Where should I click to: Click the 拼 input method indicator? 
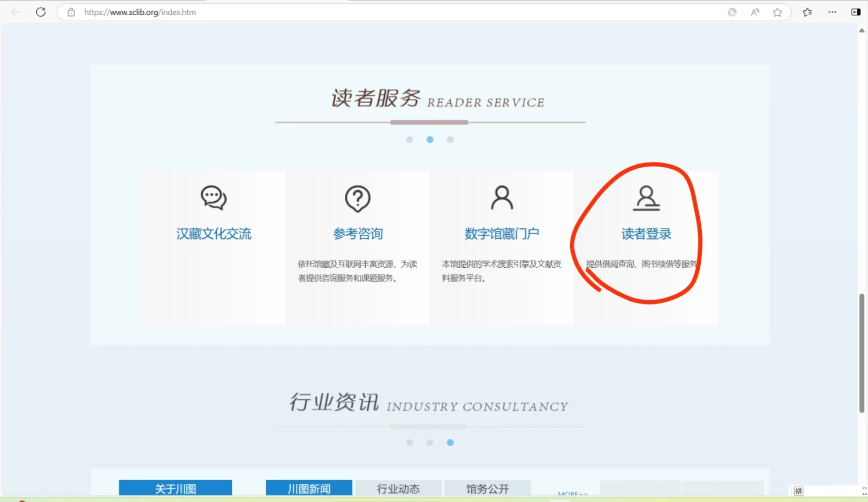pos(798,491)
